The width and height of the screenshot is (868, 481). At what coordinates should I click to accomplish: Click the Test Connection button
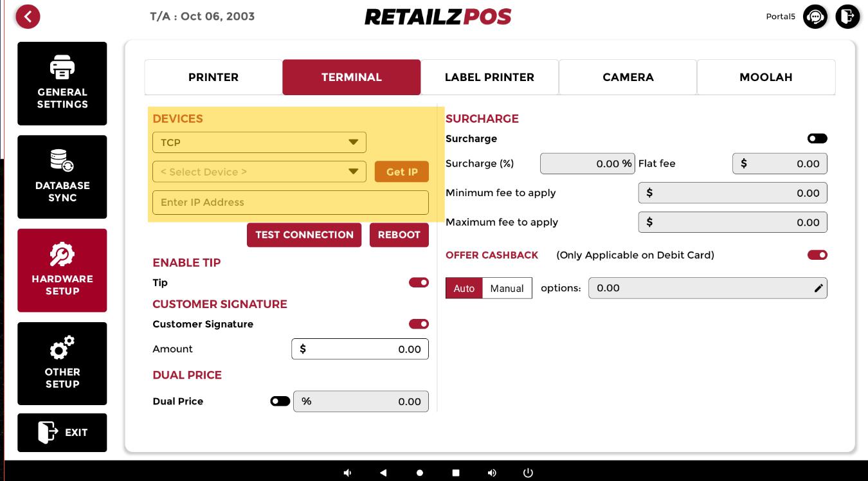click(x=304, y=235)
